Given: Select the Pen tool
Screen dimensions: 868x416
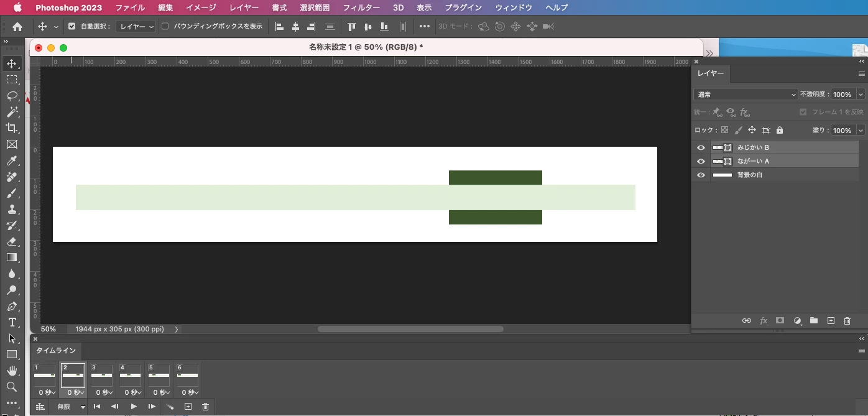Looking at the screenshot, I should coord(12,306).
